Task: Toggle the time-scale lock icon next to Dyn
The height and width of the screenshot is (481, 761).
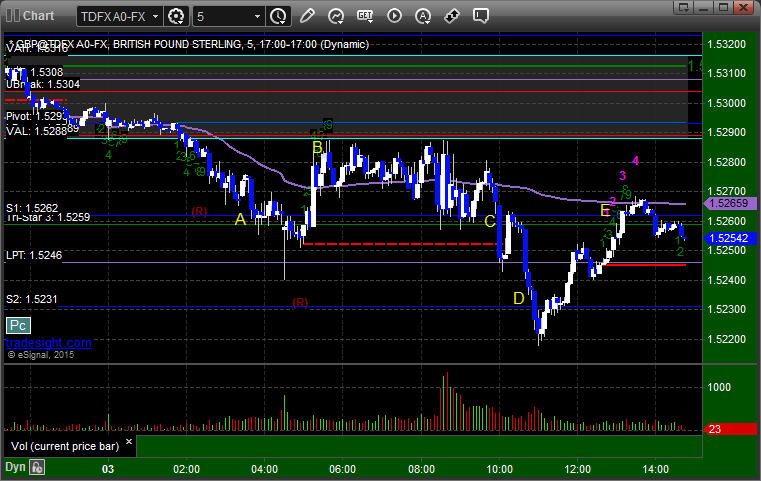Action: pyautogui.click(x=37, y=467)
